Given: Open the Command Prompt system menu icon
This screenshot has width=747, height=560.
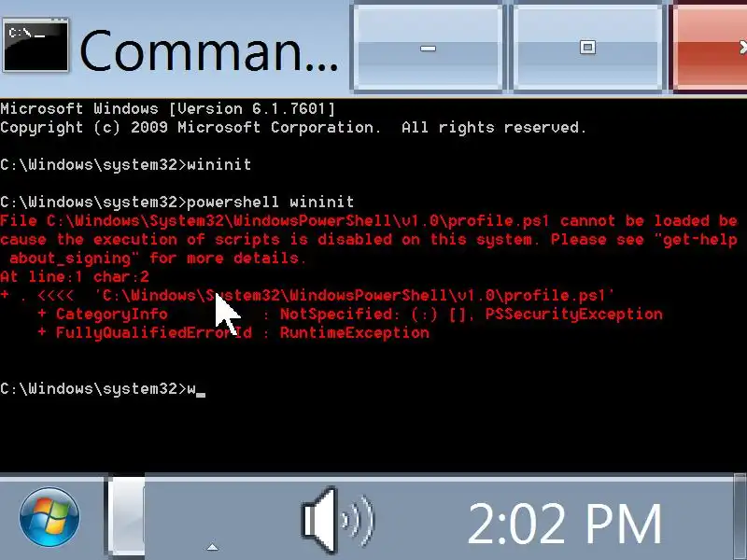Looking at the screenshot, I should click(x=35, y=45).
